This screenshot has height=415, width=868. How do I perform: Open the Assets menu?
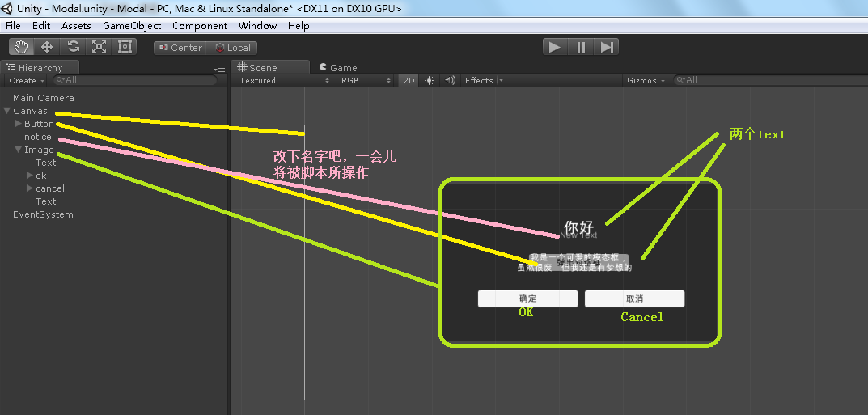pos(76,25)
